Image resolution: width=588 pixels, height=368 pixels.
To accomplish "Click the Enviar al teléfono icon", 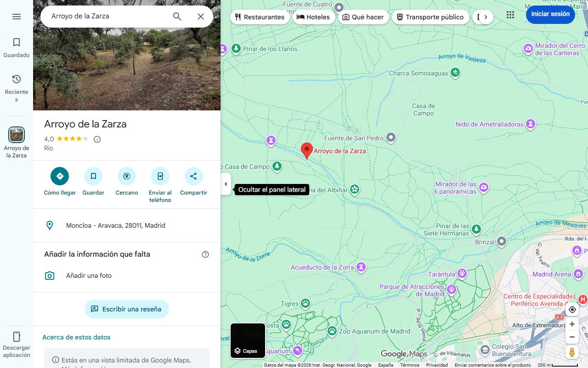I will (x=160, y=176).
